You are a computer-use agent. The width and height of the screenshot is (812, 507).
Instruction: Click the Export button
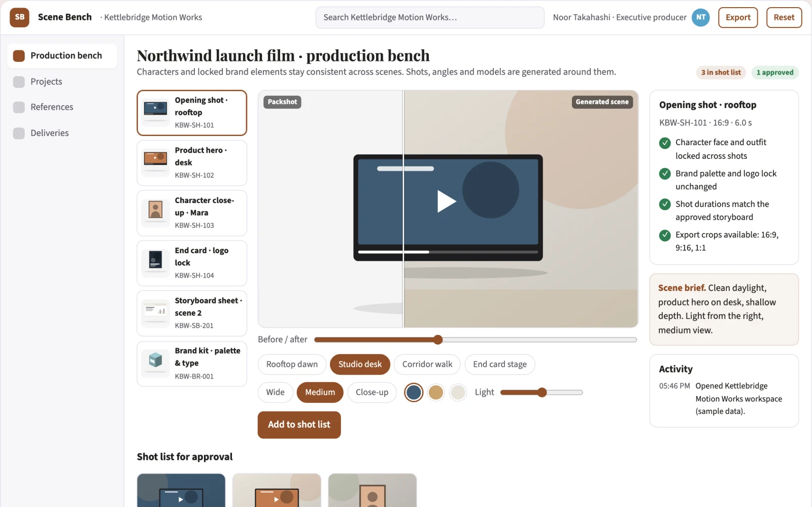[x=738, y=17]
